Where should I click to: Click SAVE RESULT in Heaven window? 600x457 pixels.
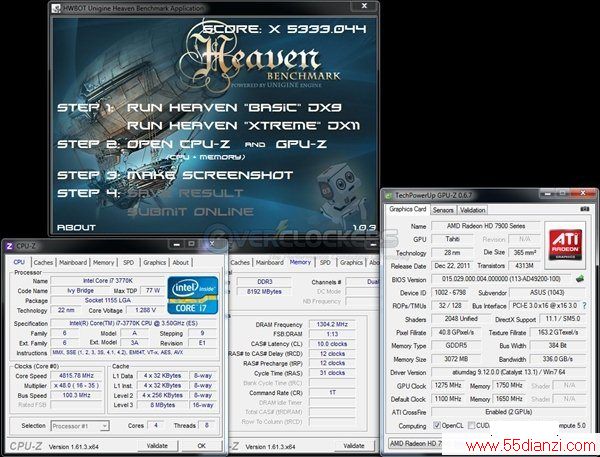pyautogui.click(x=185, y=193)
